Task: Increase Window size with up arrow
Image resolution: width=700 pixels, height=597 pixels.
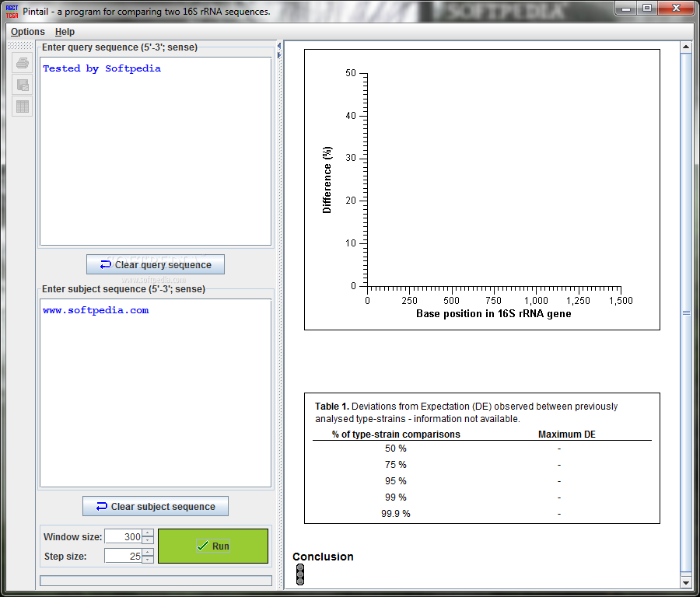Action: click(148, 532)
